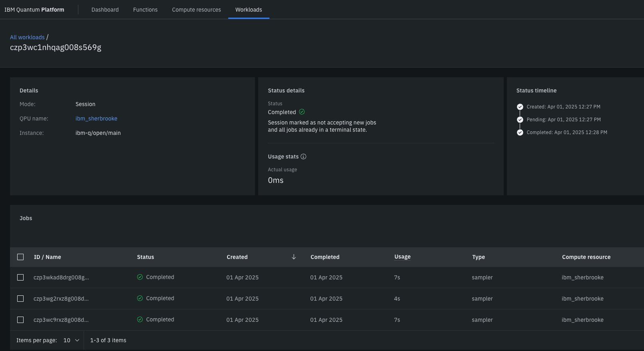Click the 1-3 of 3 items text
This screenshot has height=351, width=644.
tap(108, 340)
